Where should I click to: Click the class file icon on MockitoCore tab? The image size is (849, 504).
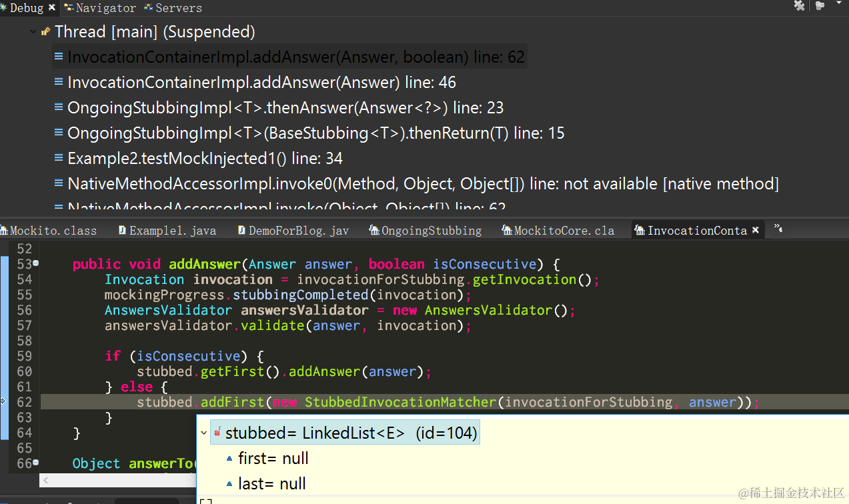pos(508,231)
